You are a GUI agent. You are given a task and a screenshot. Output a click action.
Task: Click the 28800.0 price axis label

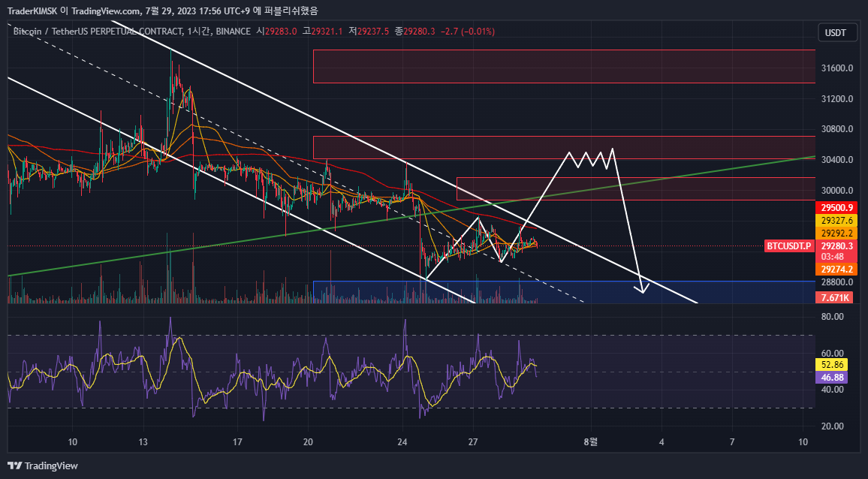click(836, 282)
